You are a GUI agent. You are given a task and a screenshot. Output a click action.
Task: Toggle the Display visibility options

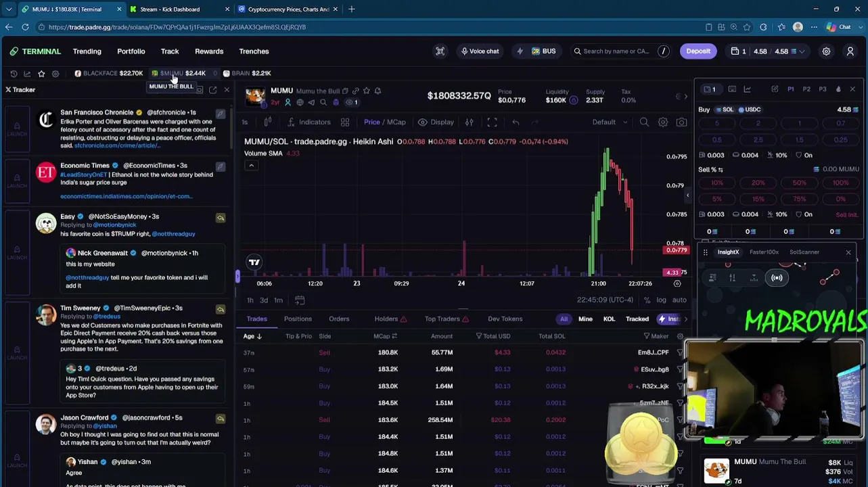tap(436, 122)
